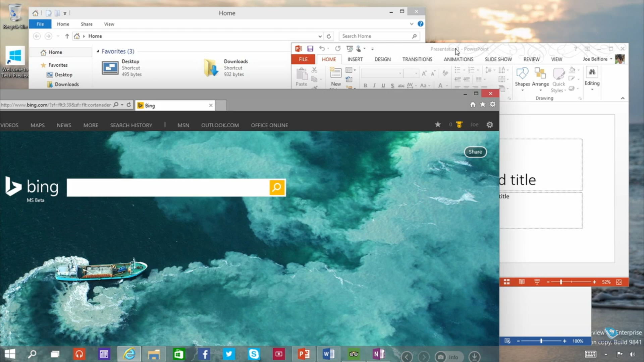Click the Redo icon in PowerPoint toolbar

tap(338, 49)
